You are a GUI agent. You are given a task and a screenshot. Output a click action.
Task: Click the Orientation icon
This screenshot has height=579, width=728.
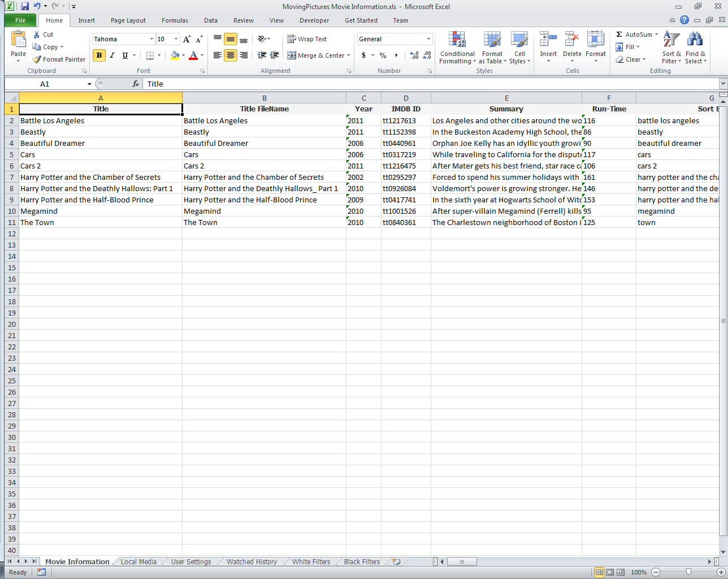(262, 39)
